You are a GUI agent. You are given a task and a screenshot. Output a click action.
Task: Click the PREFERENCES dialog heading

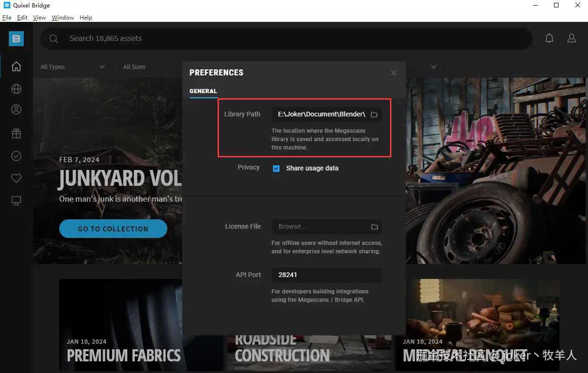(x=216, y=73)
